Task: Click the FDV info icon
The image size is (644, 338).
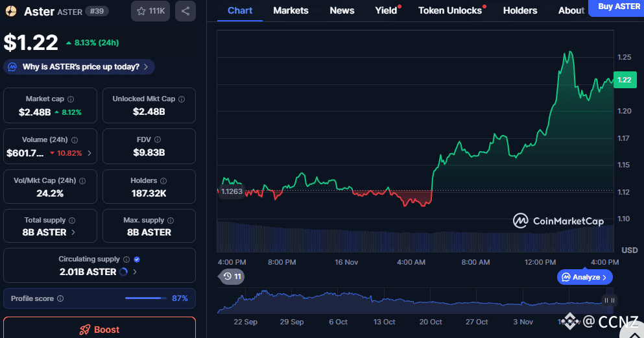Action: click(158, 139)
